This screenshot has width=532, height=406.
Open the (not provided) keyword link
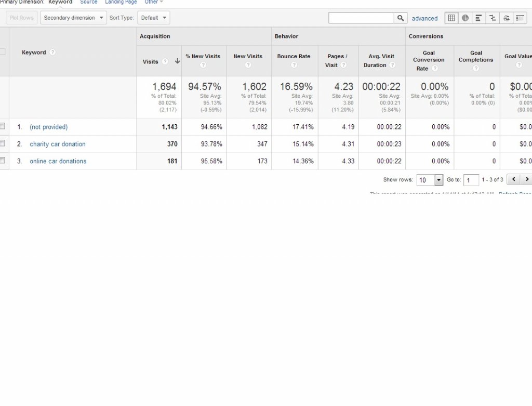pos(48,127)
